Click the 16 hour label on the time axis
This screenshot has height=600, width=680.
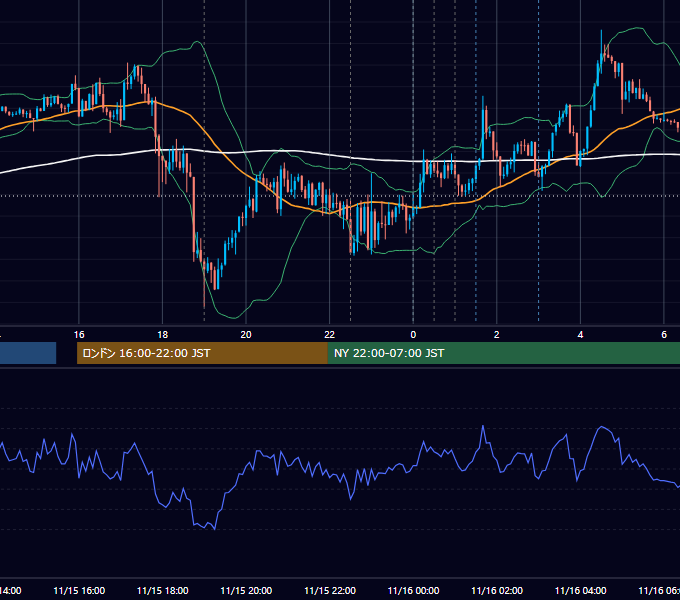(x=79, y=335)
